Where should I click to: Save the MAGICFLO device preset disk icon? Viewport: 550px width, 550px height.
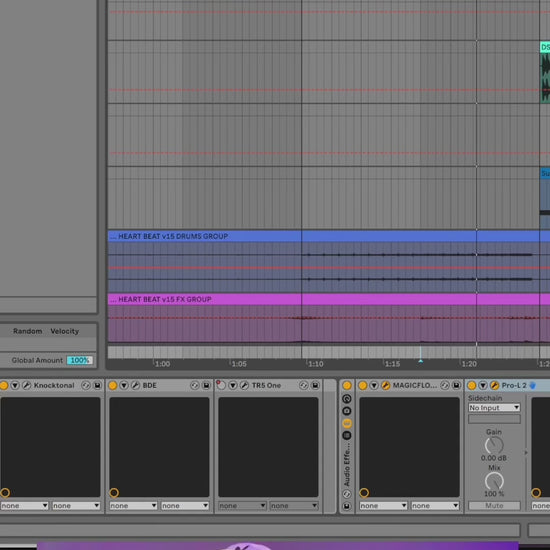coord(456,385)
